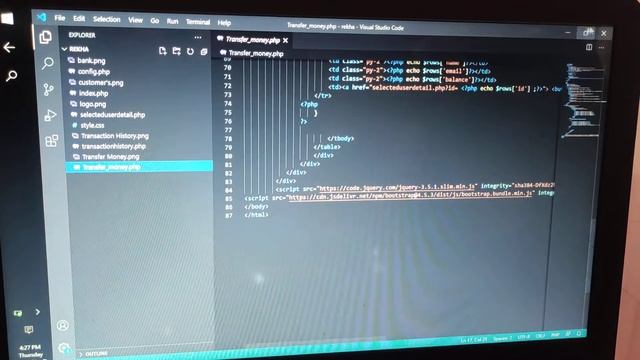640x360 pixels.
Task: Click the </table> tag on line 79
Action: click(327, 147)
